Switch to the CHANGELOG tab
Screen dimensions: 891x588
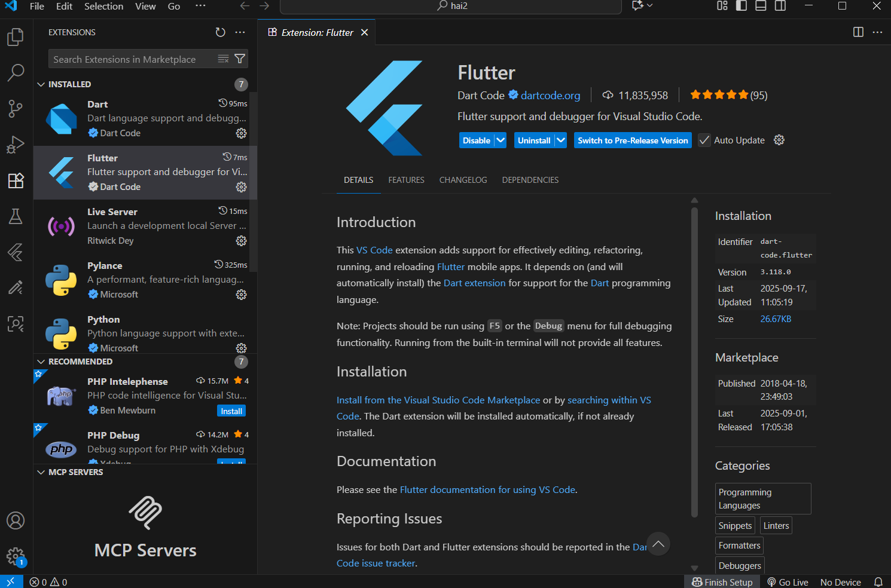click(463, 180)
